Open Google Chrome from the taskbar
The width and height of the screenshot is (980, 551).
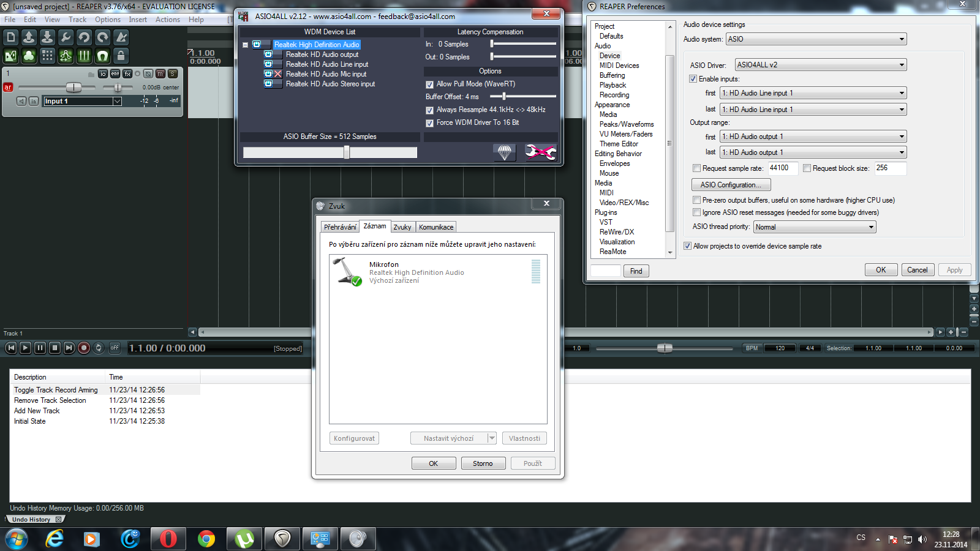click(x=206, y=539)
